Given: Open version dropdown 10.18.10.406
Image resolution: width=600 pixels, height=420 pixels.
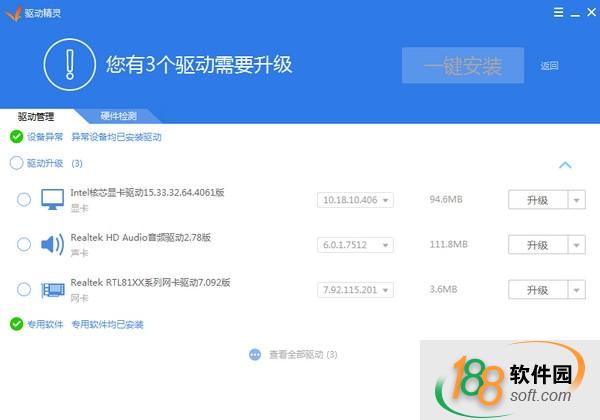Looking at the screenshot, I should (x=356, y=200).
